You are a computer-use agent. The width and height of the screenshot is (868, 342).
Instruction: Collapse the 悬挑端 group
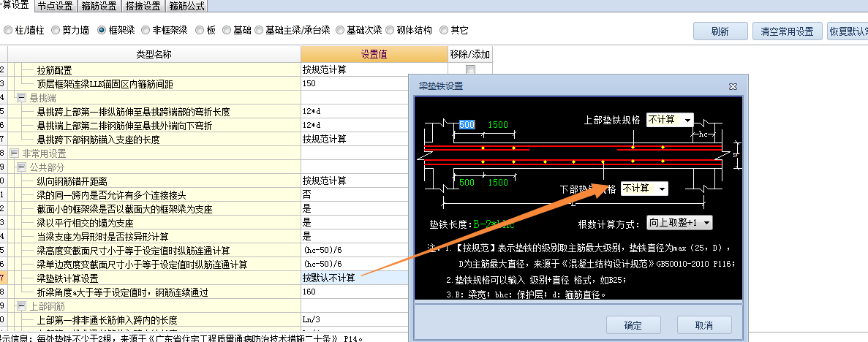pyautogui.click(x=22, y=98)
